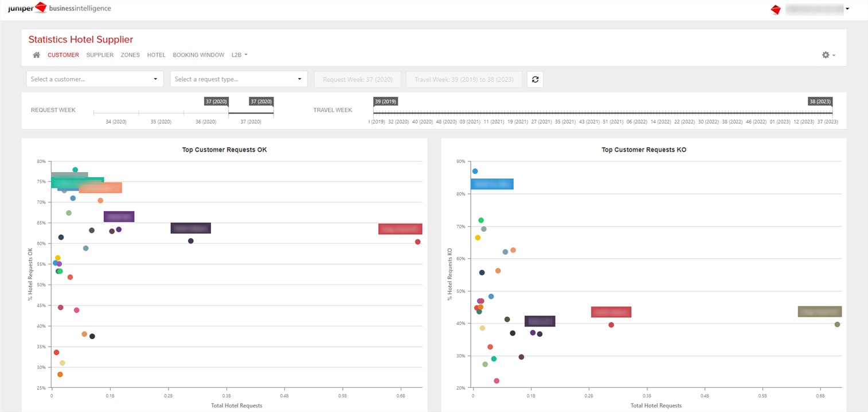
Task: Click the 39 (2019) Travel Week slider handle
Action: pos(384,102)
